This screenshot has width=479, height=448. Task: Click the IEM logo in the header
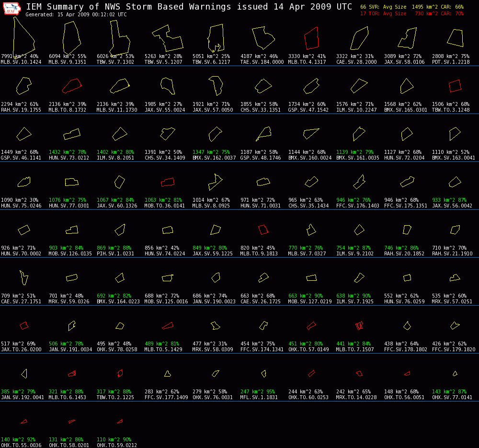(11, 9)
